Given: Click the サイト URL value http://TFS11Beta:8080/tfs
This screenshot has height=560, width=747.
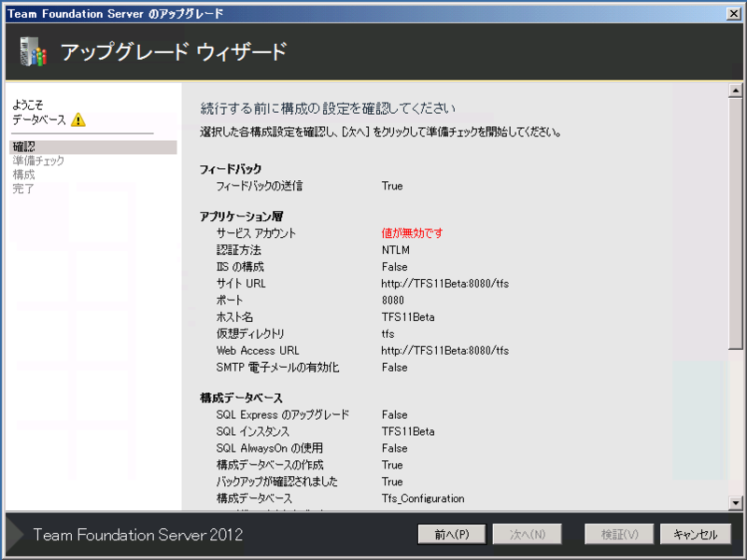Looking at the screenshot, I should tap(445, 284).
